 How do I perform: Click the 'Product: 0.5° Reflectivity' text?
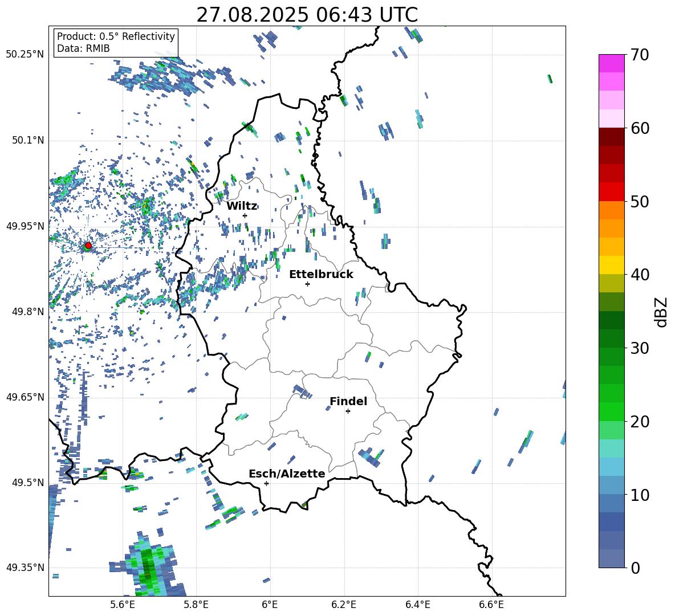pyautogui.click(x=116, y=36)
